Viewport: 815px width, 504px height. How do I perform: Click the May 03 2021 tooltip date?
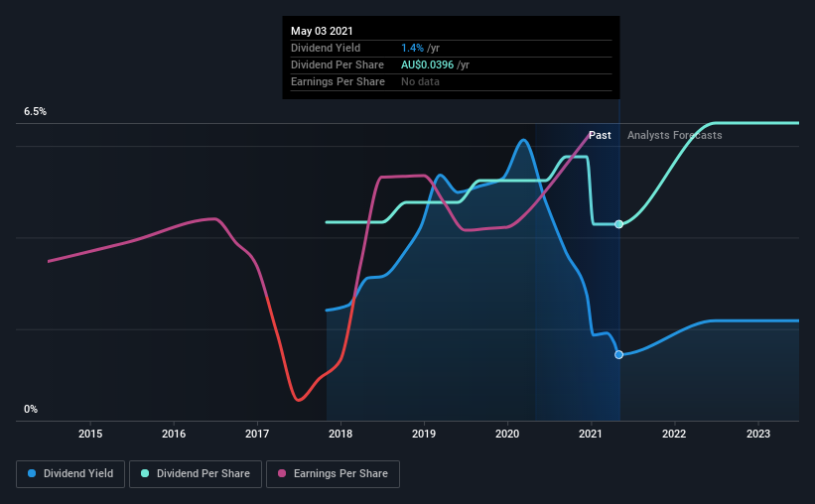coord(322,31)
